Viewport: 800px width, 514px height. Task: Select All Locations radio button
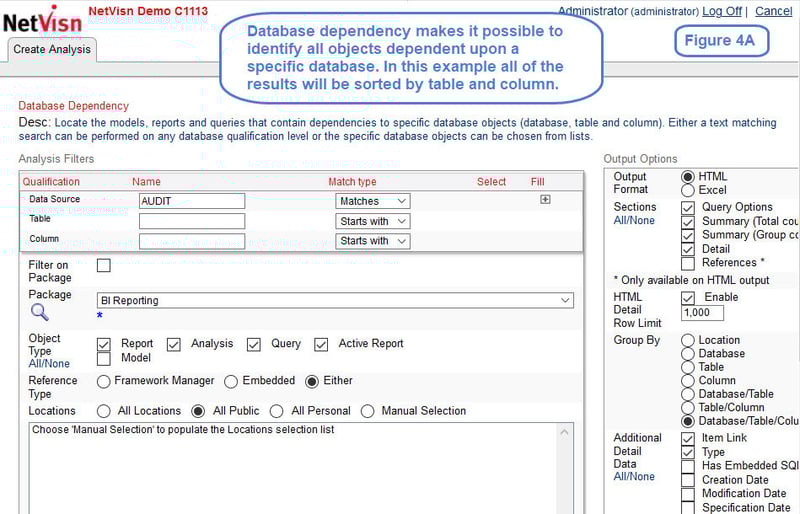[104, 411]
